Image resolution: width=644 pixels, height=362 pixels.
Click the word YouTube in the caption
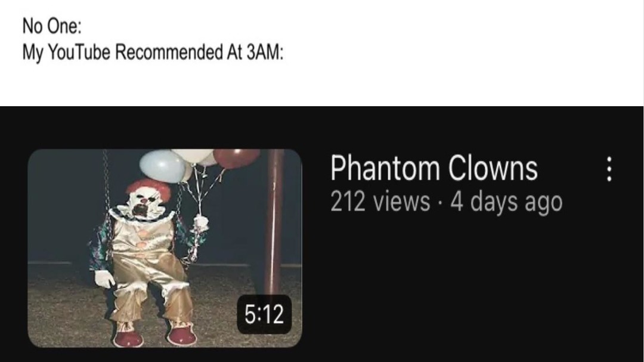pos(79,52)
